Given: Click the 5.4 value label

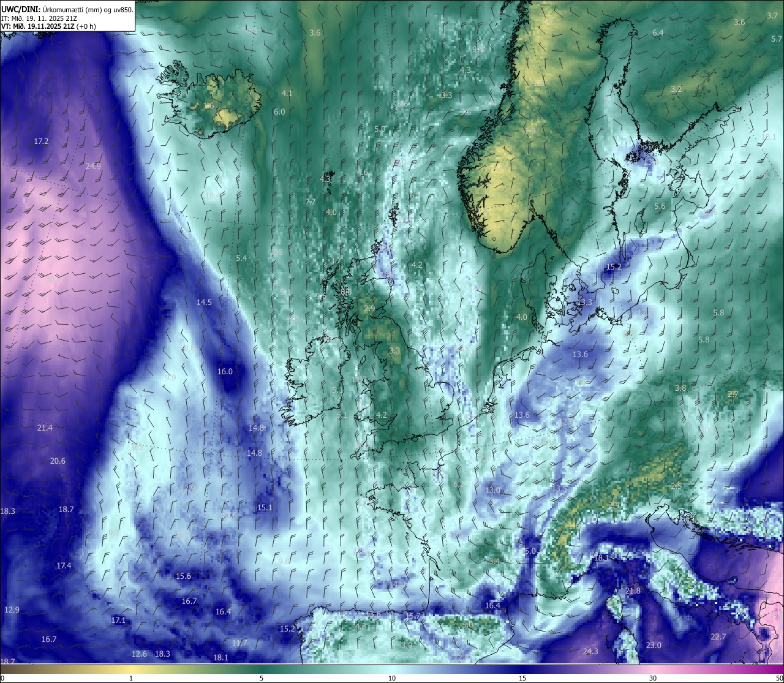Looking at the screenshot, I should click(241, 258).
